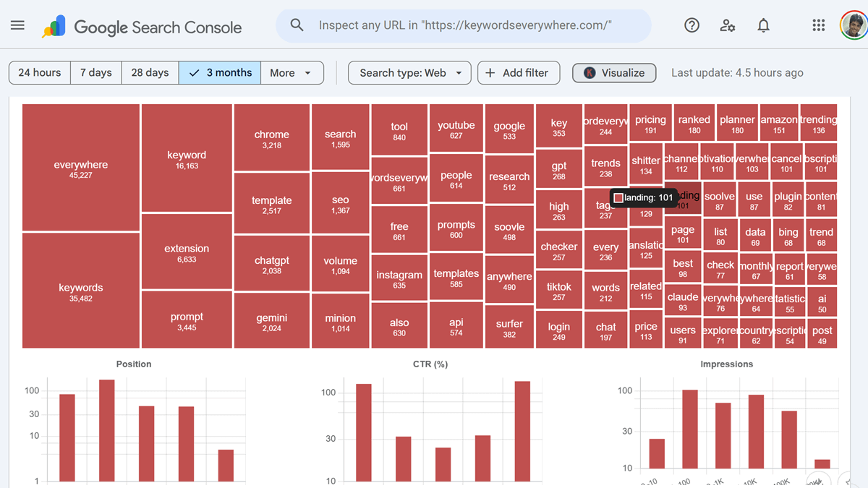Click the landing tooltip color swatch
This screenshot has width=868, height=488.
[618, 197]
